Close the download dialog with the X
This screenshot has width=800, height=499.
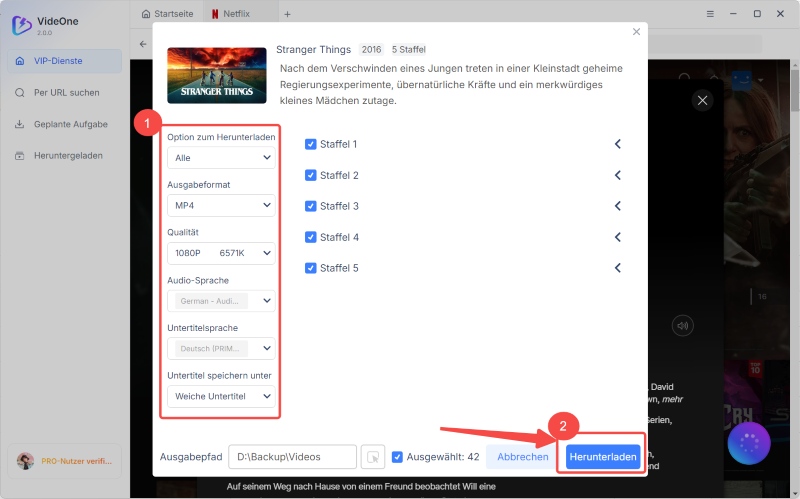pyautogui.click(x=636, y=32)
